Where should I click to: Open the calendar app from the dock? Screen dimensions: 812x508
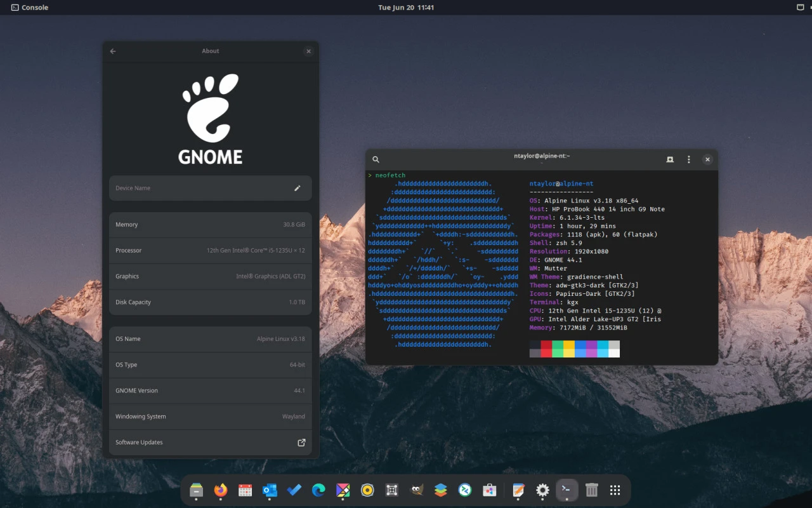point(245,490)
